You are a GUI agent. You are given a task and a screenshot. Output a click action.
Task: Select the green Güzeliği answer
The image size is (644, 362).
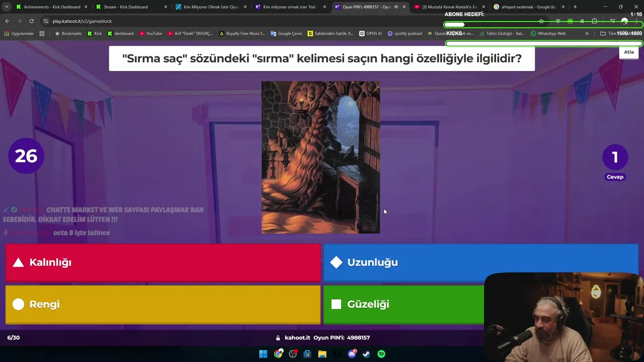[404, 304]
